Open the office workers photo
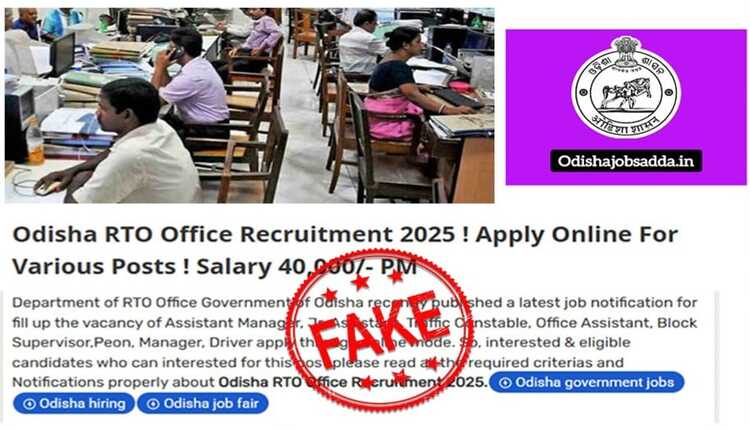The height and width of the screenshot is (430, 750). 249,105
